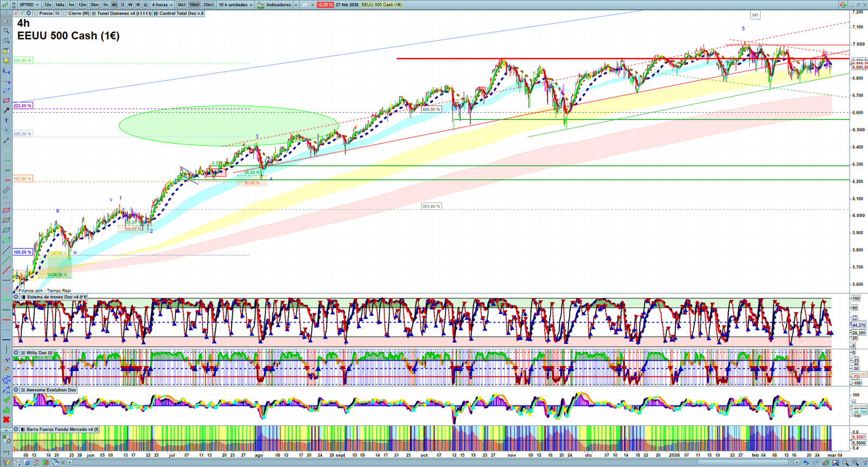Expand the left toolbar chevron below red X
This screenshot has width=868, height=467.
6,430
